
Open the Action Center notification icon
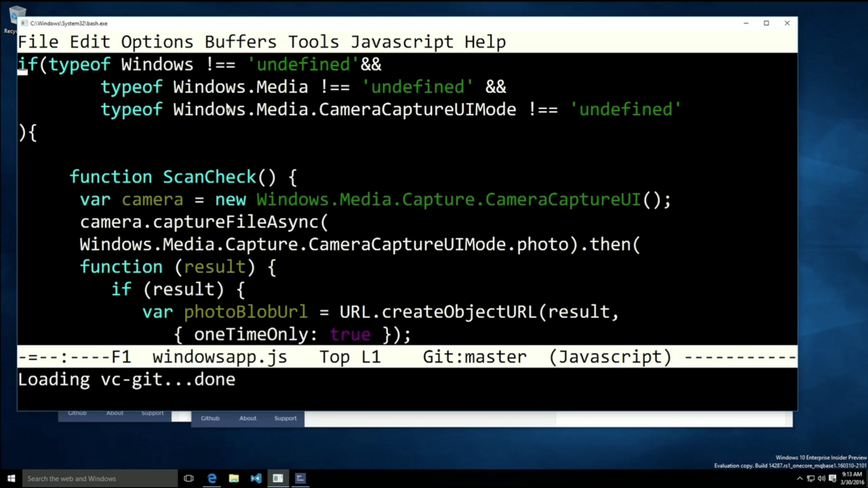click(x=832, y=479)
